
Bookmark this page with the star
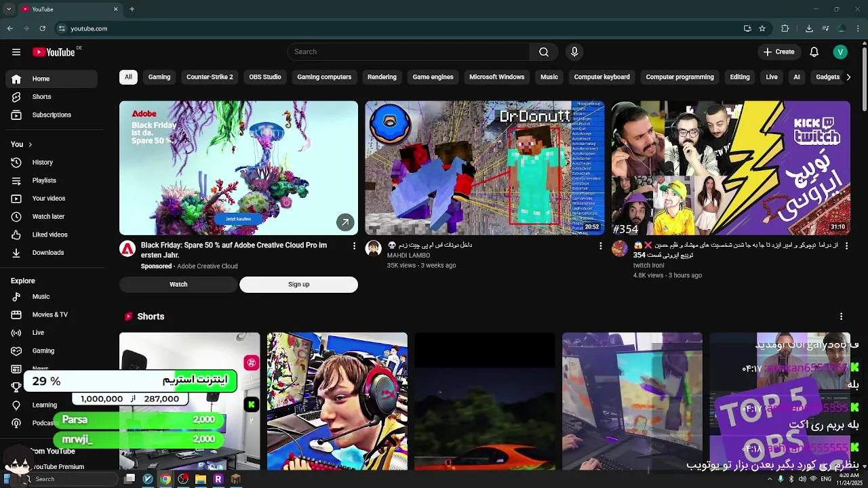tap(762, 28)
